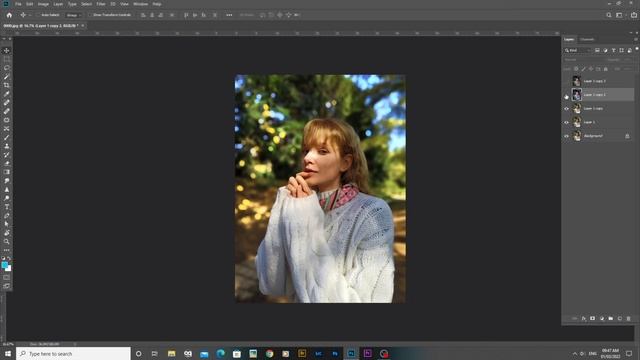Open Layers panel flyout menu

pos(636,40)
